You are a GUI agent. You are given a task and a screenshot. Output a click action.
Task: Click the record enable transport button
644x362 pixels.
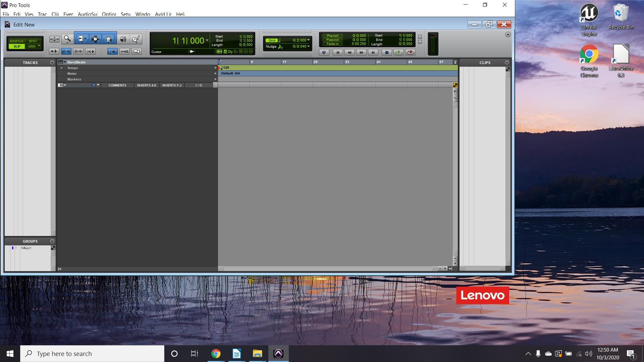pos(410,52)
